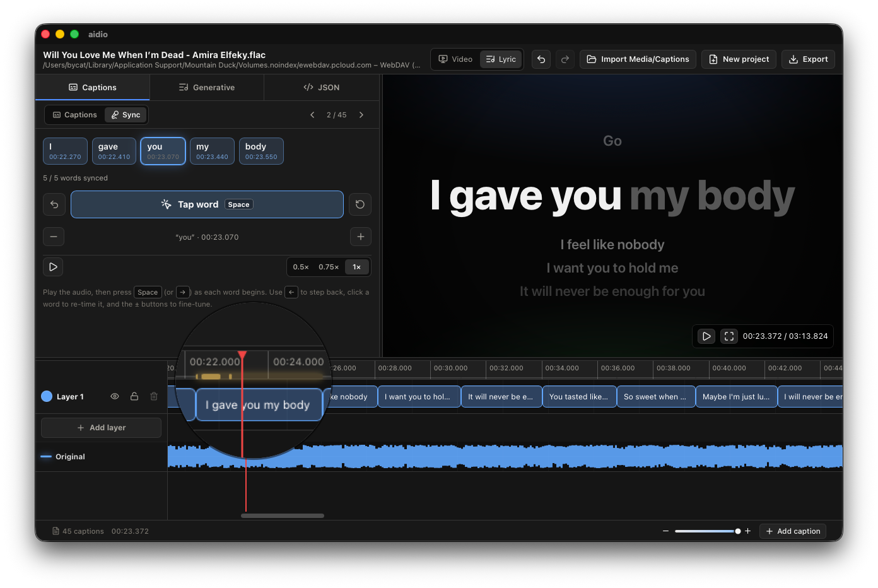
Task: Select "You tasted like..." caption clip
Action: pos(580,397)
